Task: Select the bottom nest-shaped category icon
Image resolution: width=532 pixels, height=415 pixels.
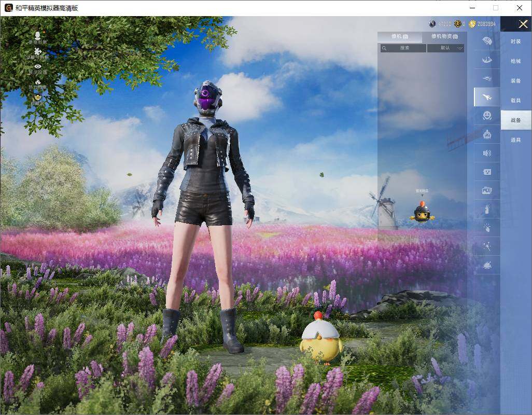Action: [487, 265]
